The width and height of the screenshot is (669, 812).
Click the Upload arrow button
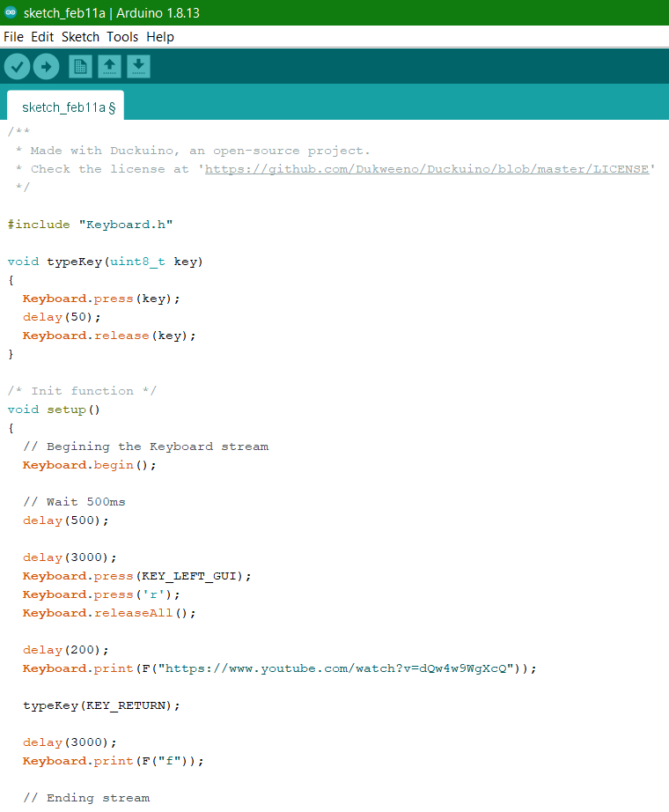46,66
